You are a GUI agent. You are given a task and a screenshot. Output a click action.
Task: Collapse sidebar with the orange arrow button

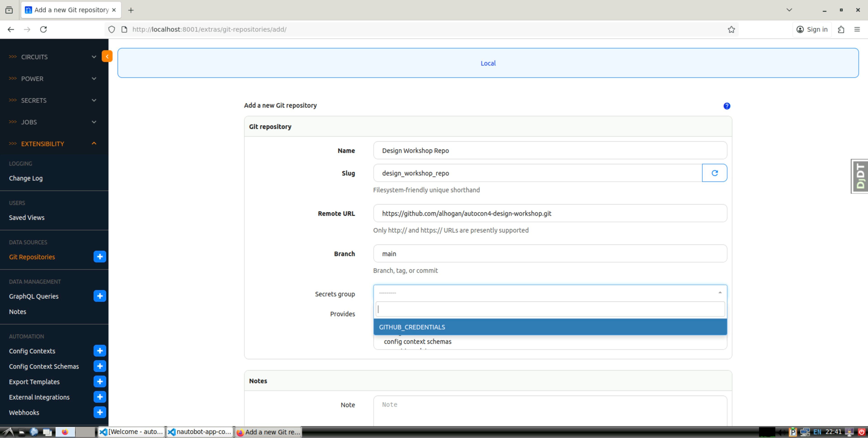tap(107, 56)
